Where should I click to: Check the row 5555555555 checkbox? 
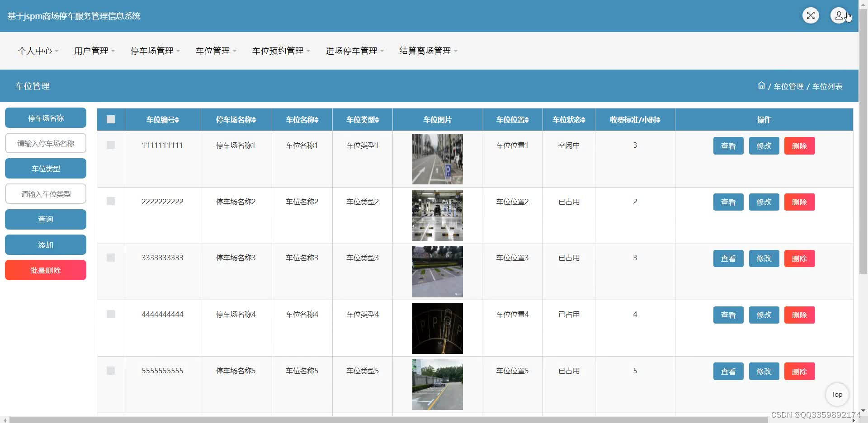(111, 371)
